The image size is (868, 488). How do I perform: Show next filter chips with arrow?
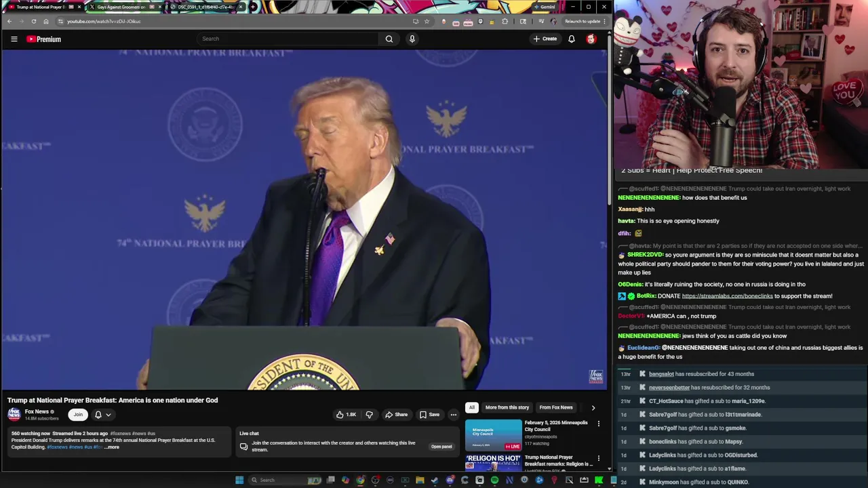593,407
